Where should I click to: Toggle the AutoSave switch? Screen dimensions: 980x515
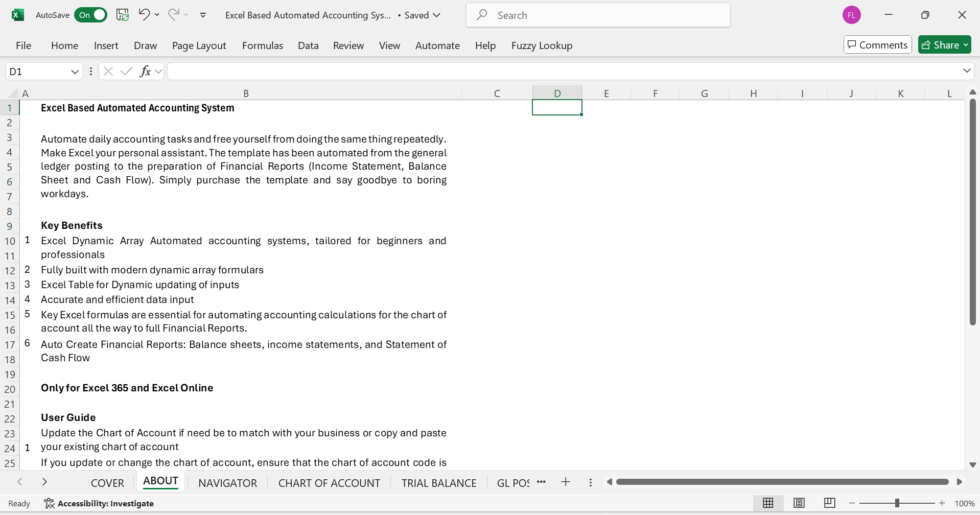pyautogui.click(x=90, y=15)
